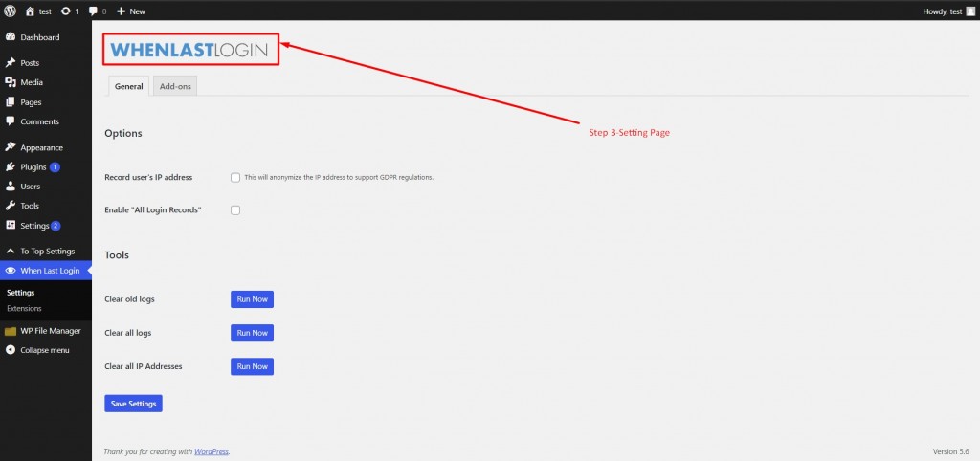This screenshot has height=461, width=980.
Task: Click the When Last Login eye icon
Action: [10, 271]
